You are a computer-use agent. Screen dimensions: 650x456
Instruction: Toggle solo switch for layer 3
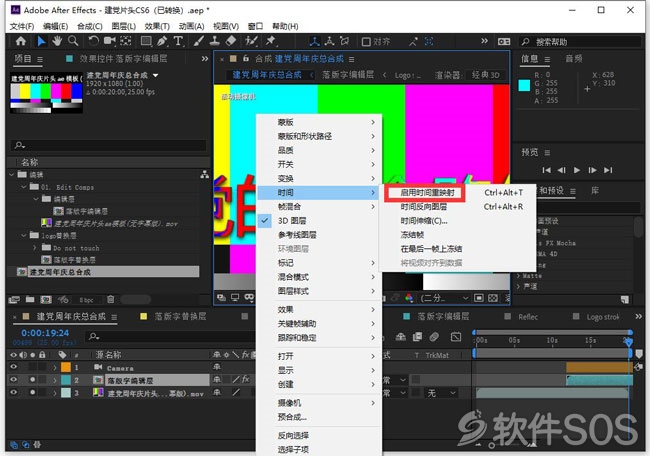click(32, 392)
